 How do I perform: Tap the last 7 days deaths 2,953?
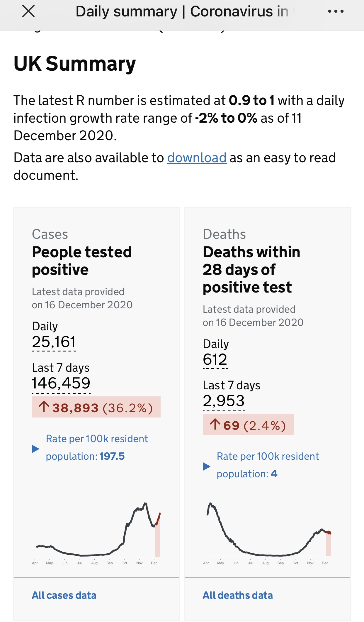point(224,401)
